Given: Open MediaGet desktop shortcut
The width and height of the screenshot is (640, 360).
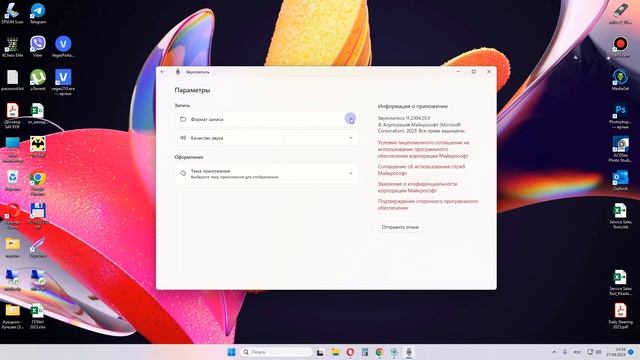Looking at the screenshot, I should [x=620, y=80].
